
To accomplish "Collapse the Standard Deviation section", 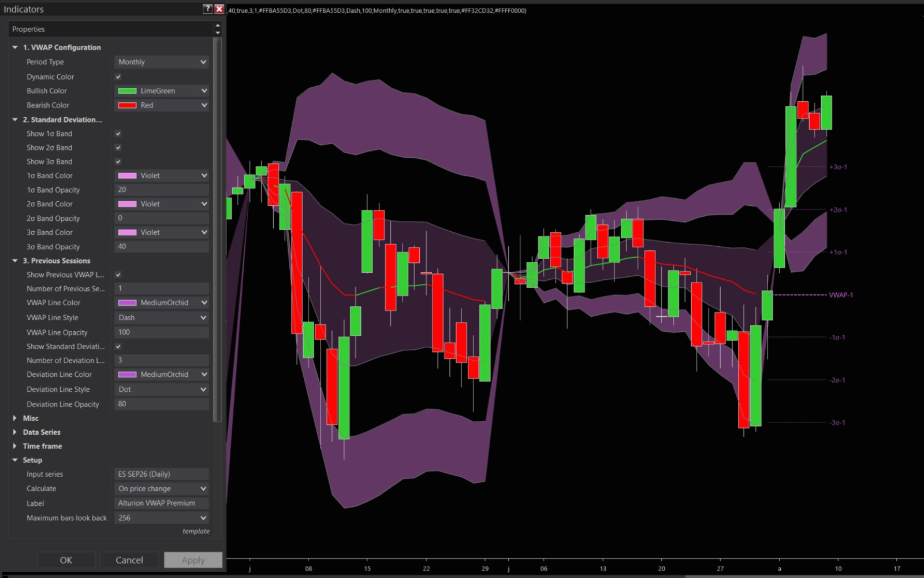I will click(15, 120).
